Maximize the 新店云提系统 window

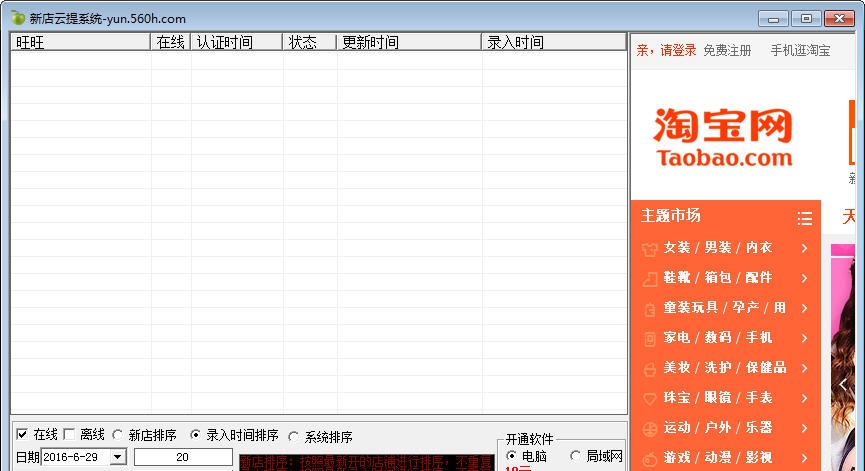[806, 19]
